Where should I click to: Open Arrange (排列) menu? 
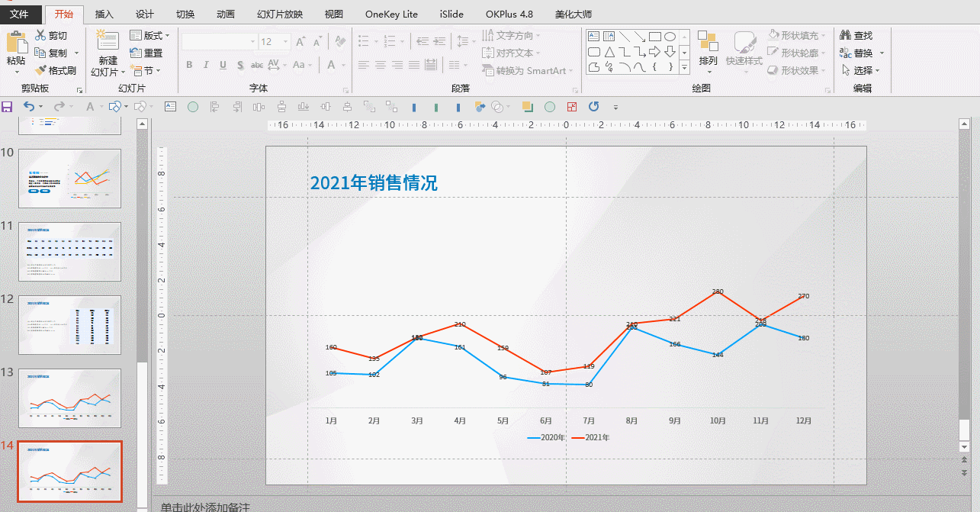708,52
